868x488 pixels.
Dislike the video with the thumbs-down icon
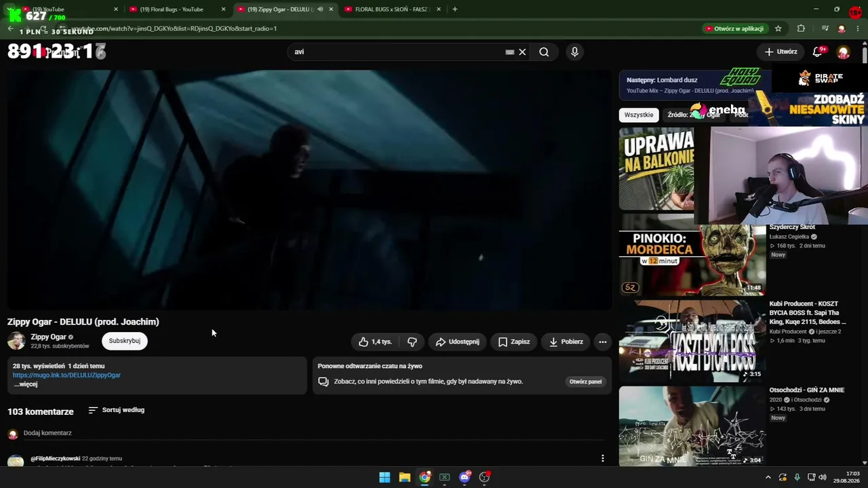tap(412, 342)
